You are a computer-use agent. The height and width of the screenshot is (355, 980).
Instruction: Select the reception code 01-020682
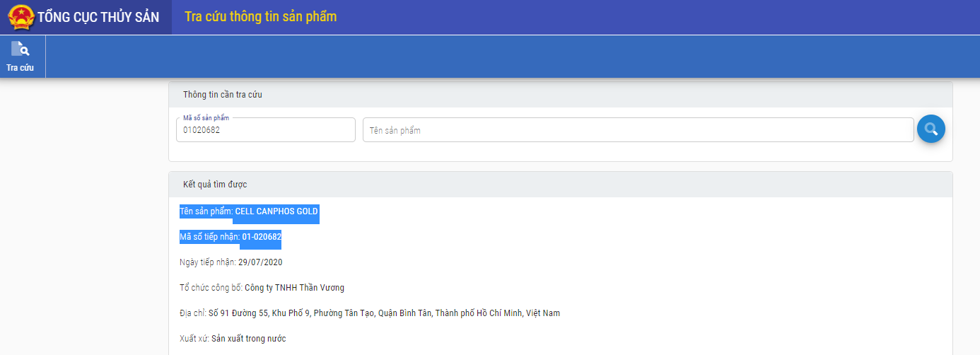coord(262,237)
